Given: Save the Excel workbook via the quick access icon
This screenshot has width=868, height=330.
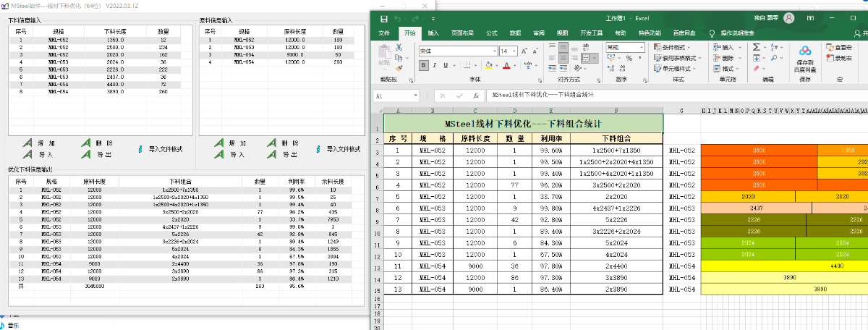Looking at the screenshot, I should click(x=383, y=18).
